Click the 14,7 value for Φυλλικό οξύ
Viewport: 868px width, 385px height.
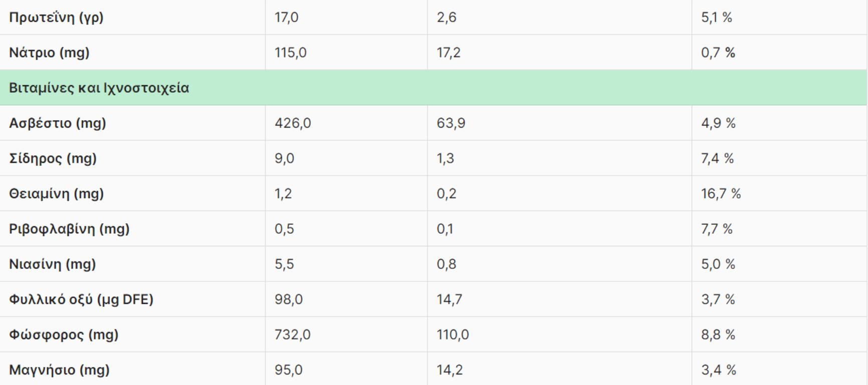point(450,299)
